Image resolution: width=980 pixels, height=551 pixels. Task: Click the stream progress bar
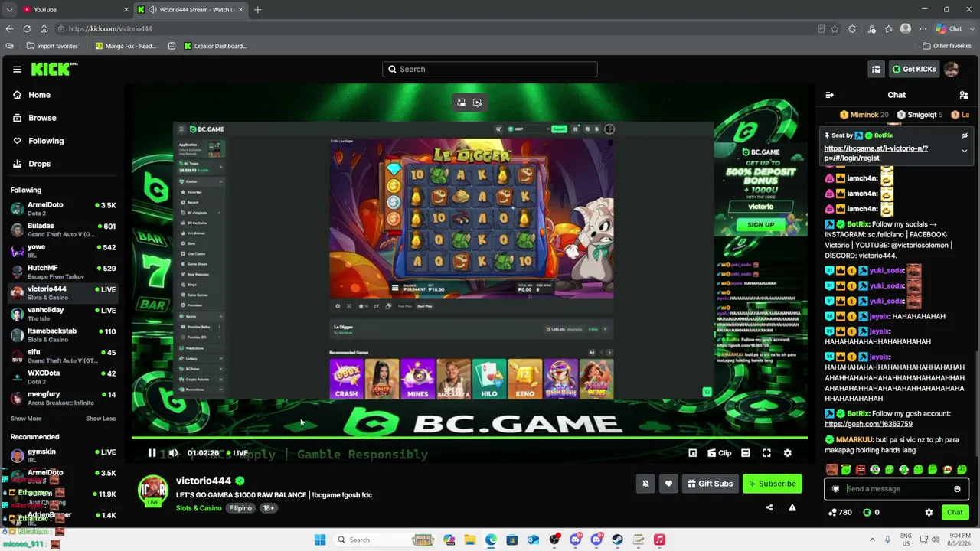(x=469, y=439)
